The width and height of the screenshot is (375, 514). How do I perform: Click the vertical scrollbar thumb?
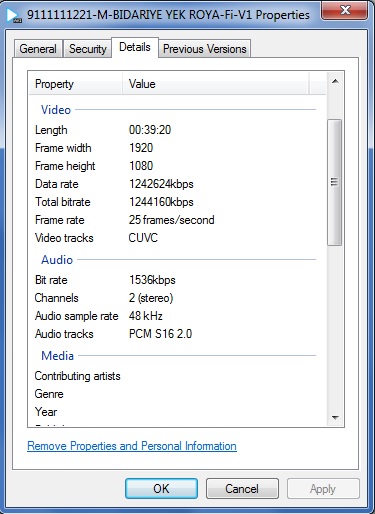(334, 182)
